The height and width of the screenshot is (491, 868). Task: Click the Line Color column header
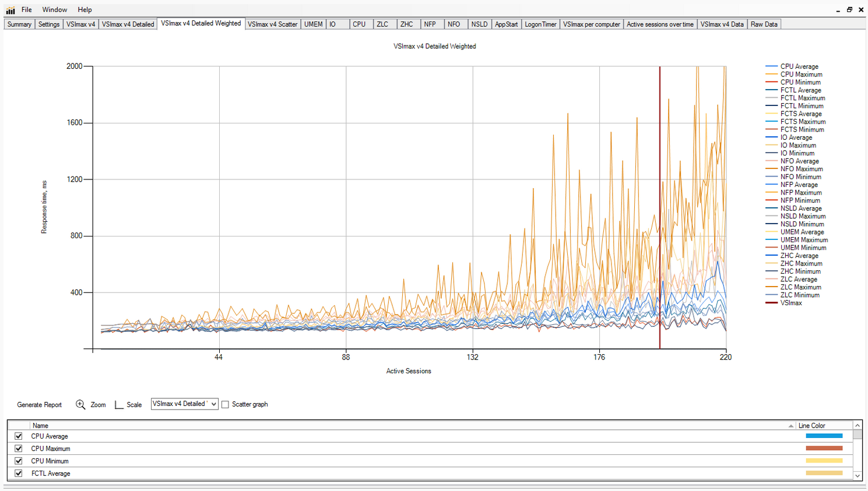[x=824, y=426]
